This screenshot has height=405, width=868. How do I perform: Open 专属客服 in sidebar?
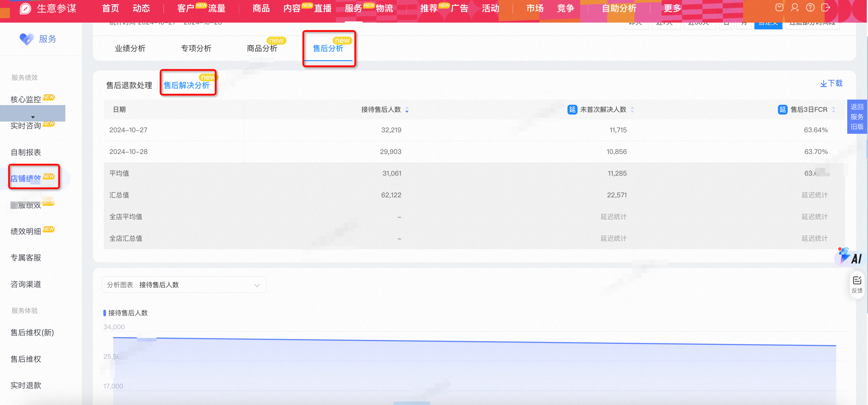(26, 258)
